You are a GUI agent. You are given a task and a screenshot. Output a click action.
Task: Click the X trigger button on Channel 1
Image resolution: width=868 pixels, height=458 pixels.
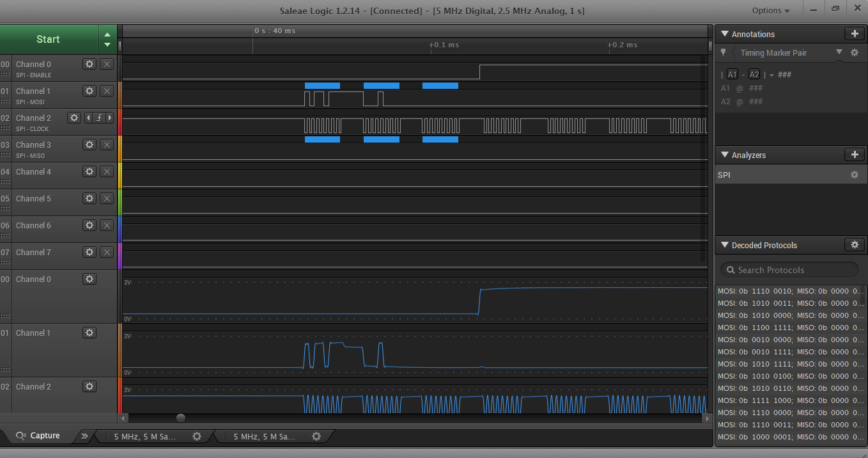[x=107, y=91]
